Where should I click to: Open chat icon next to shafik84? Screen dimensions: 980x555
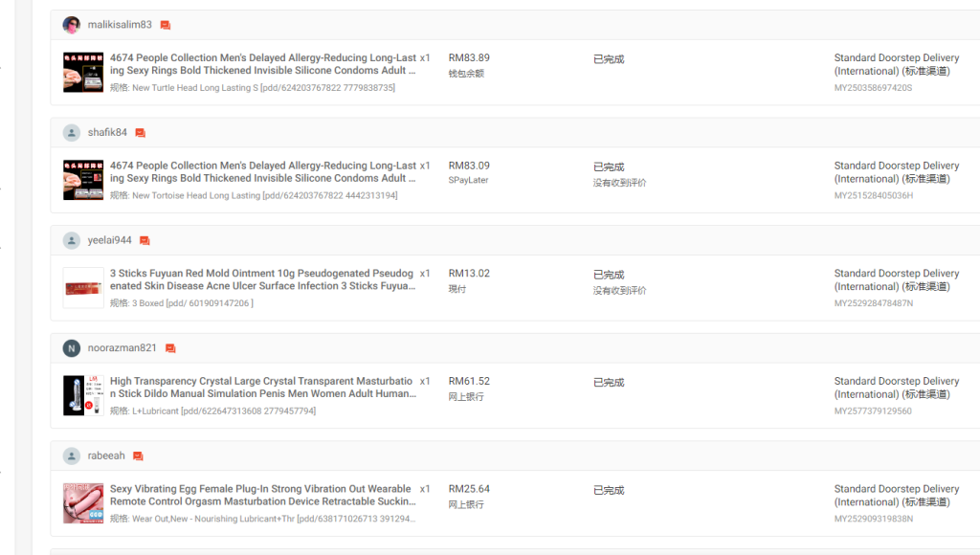point(140,132)
